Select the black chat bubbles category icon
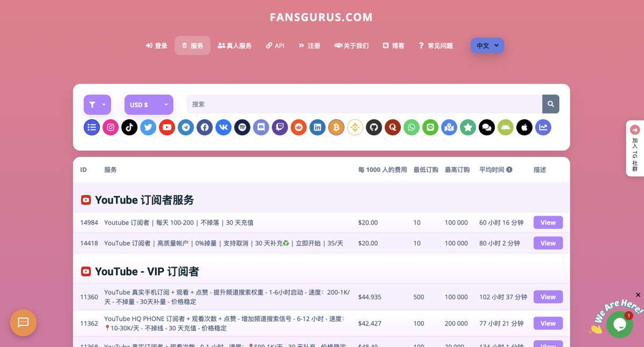The width and height of the screenshot is (644, 347). 487,127
